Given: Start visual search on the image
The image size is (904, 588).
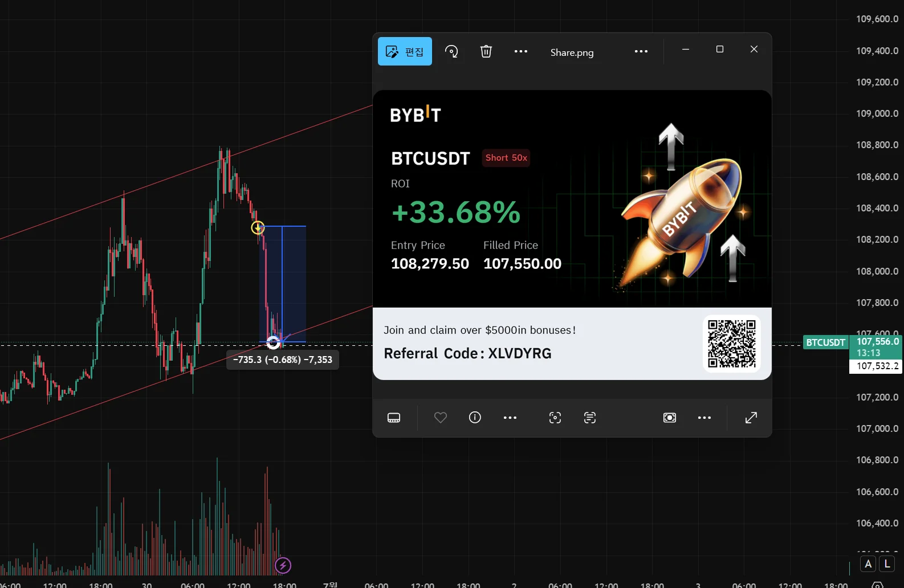Looking at the screenshot, I should 555,418.
